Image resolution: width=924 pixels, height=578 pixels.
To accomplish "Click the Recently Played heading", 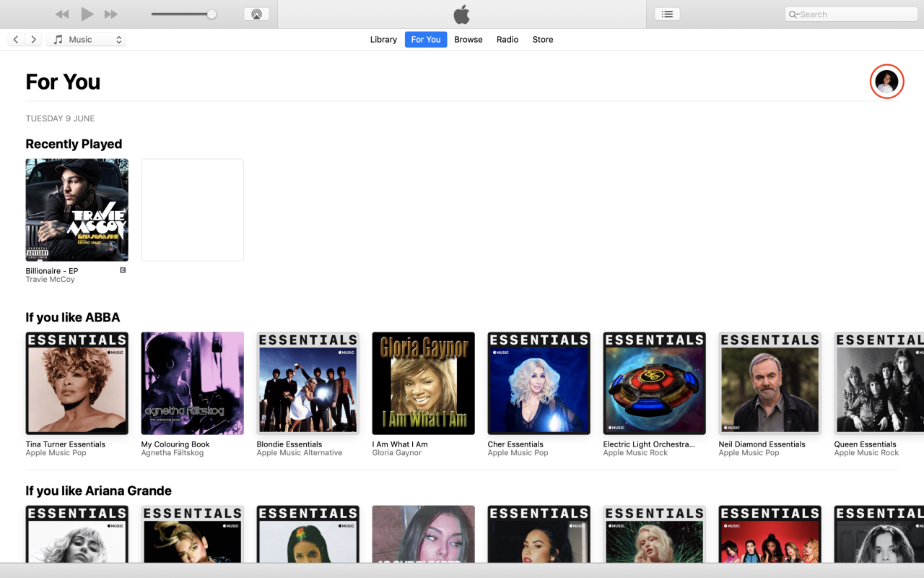I will [x=74, y=144].
